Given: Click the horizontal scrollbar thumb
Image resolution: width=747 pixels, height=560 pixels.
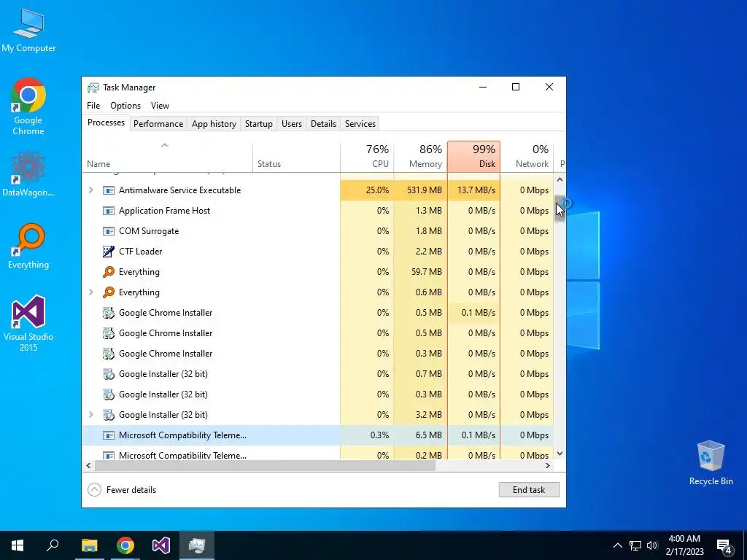Looking at the screenshot, I should [265, 466].
